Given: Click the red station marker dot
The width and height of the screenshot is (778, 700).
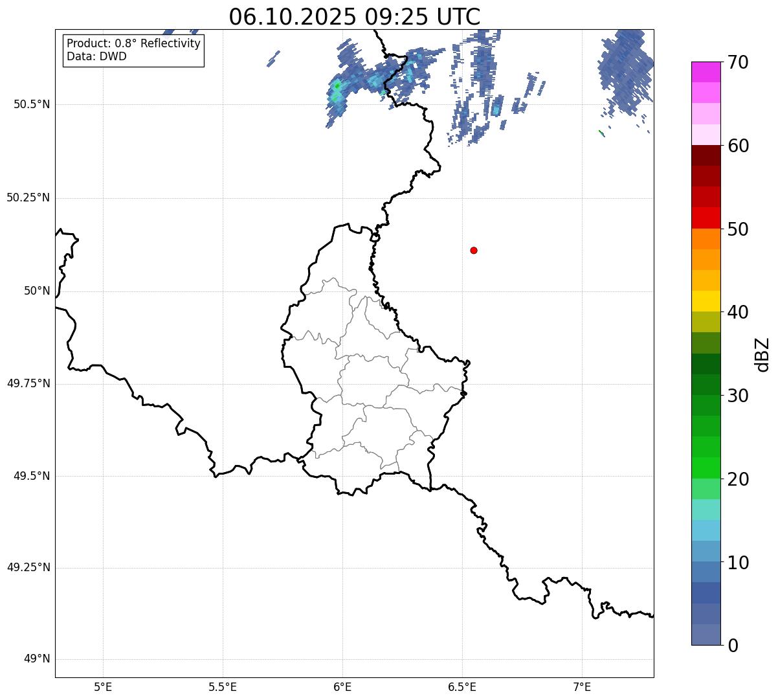Looking at the screenshot, I should (x=474, y=250).
